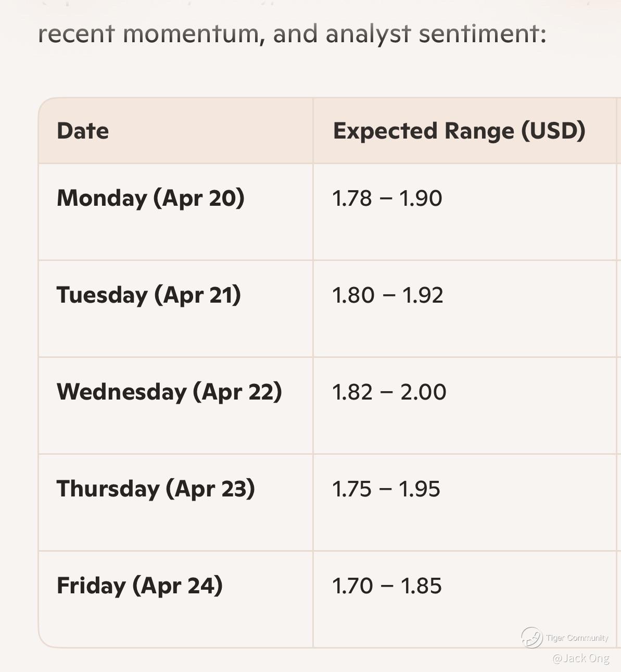This screenshot has width=621, height=672.
Task: Select the 1.95 high value on Thursday
Action: pos(420,489)
